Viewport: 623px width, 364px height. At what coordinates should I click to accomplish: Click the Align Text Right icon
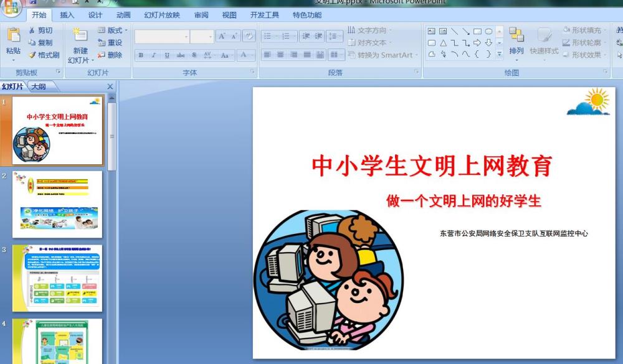293,55
